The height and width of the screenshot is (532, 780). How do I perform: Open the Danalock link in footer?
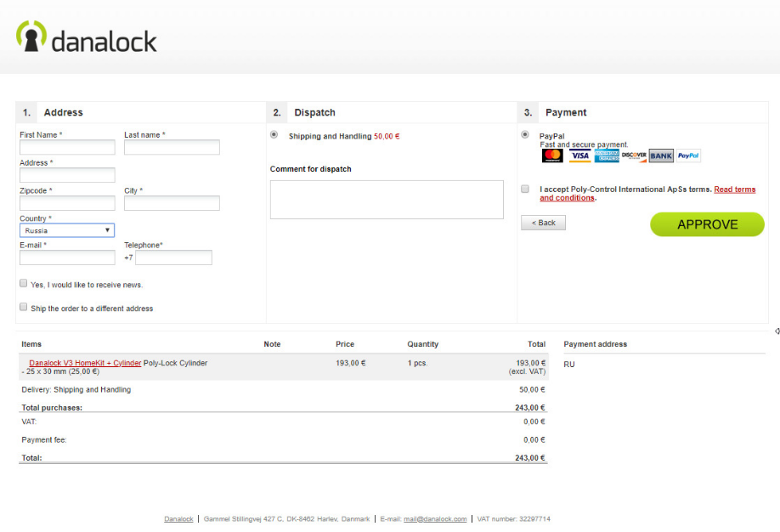178,519
